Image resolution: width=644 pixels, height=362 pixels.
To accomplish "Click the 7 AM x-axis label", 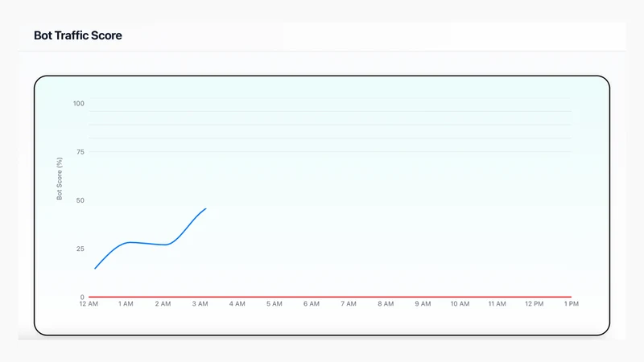I will (349, 304).
